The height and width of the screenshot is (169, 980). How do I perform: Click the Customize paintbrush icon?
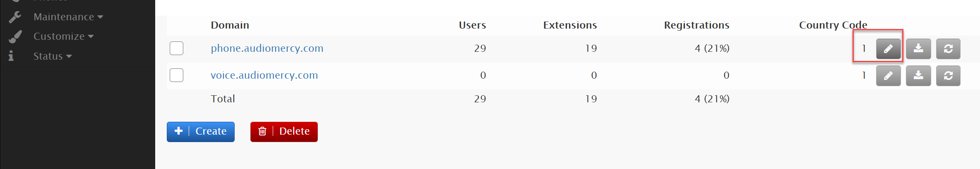15,36
